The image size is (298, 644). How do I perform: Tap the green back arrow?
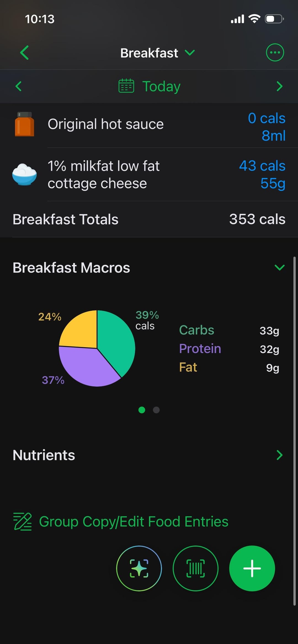coord(25,53)
